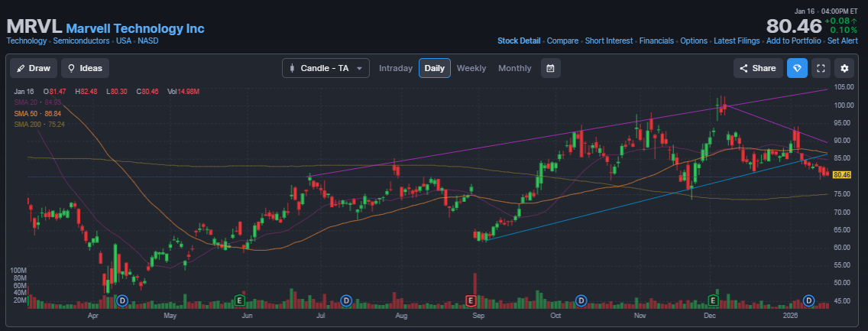This screenshot has width=868, height=331.
Task: Click the H82.48 high price readout
Action: [x=87, y=91]
